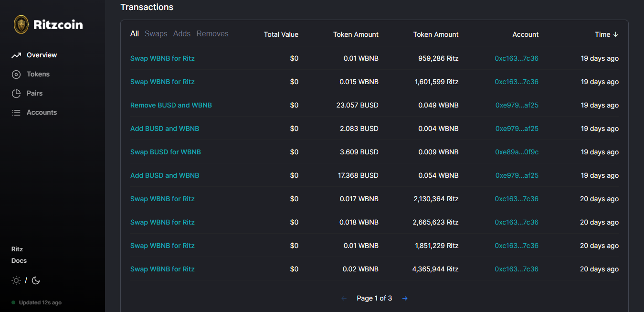This screenshot has height=312, width=644.
Task: Sort by Total Value column header
Action: 281,34
